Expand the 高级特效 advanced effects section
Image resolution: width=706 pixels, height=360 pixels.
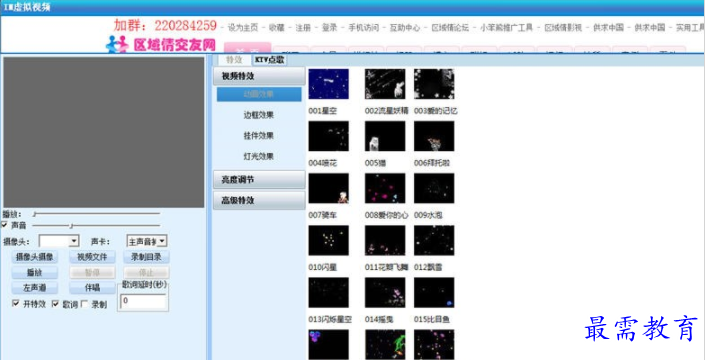259,200
